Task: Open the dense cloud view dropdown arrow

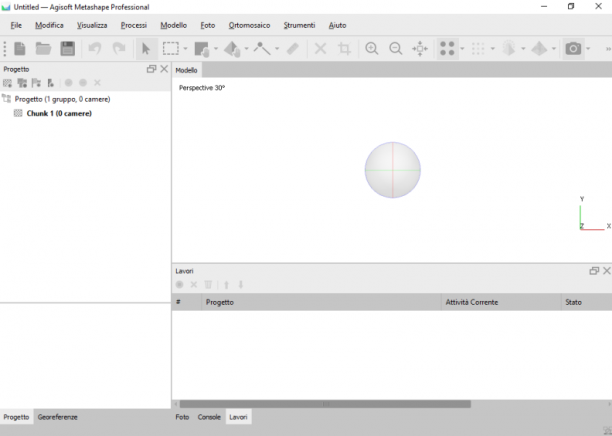Action: click(x=493, y=49)
